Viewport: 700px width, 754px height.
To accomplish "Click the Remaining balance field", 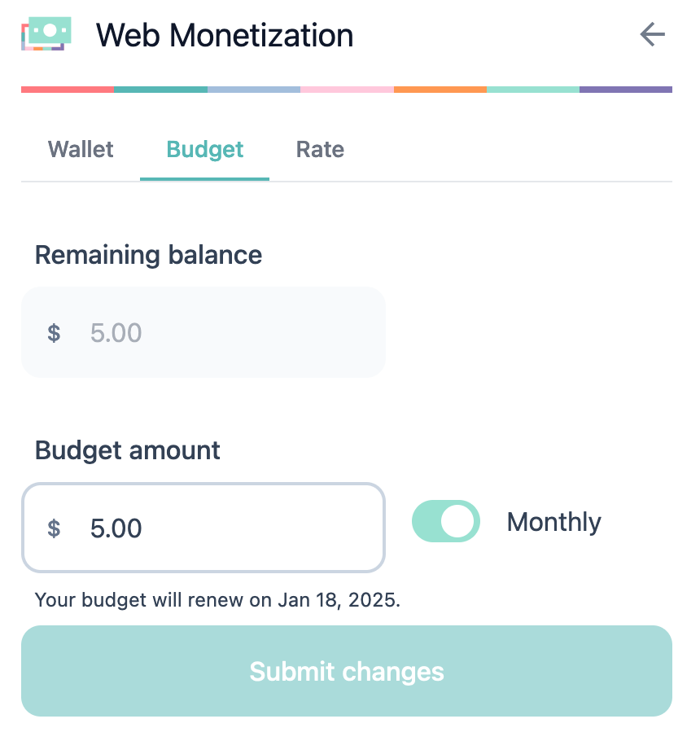I will point(203,332).
